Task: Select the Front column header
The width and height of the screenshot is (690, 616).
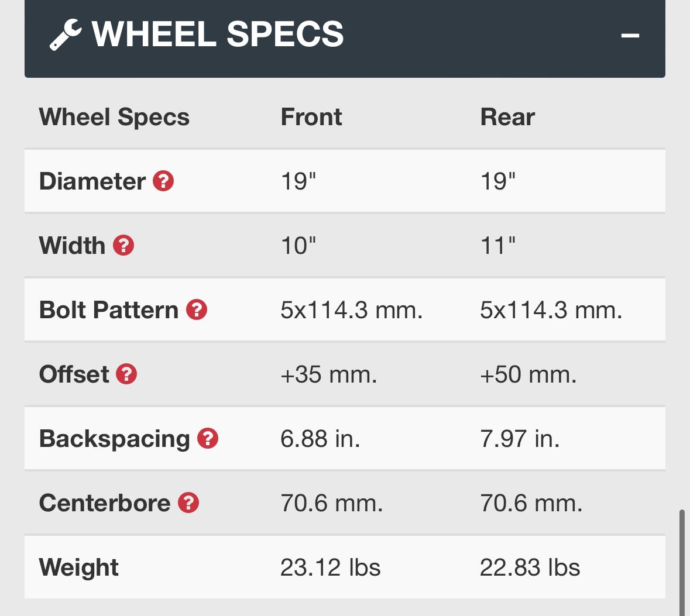Action: coord(311,117)
